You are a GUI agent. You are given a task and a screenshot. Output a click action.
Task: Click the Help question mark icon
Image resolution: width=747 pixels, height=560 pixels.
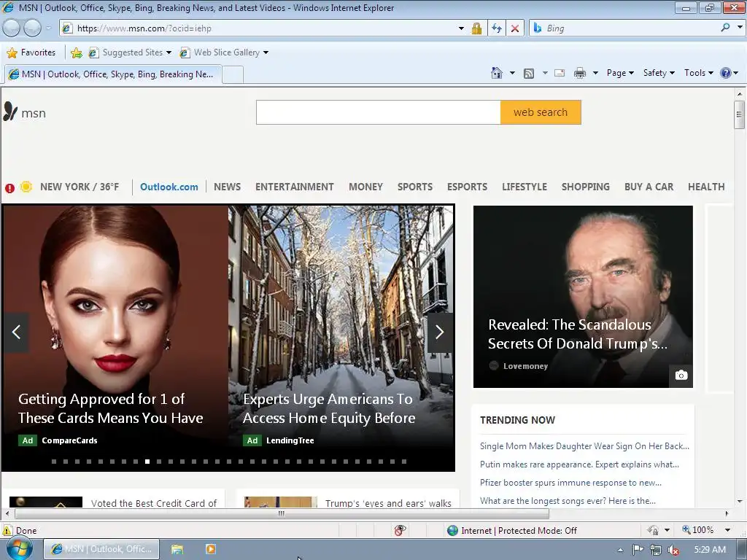726,73
